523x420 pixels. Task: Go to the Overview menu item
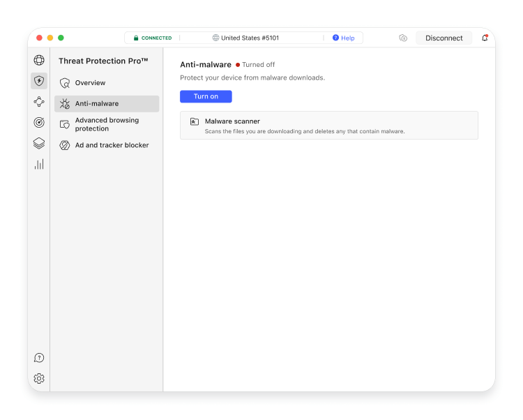[107, 83]
